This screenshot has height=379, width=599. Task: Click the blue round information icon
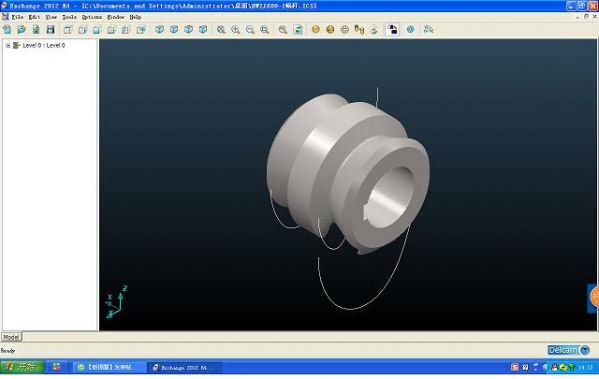[410, 29]
